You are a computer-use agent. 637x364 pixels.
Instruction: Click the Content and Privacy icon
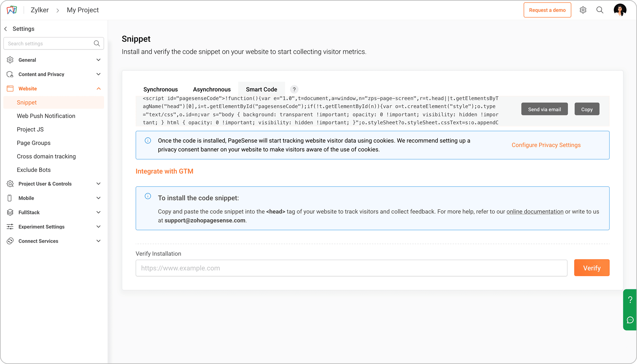pyautogui.click(x=10, y=74)
